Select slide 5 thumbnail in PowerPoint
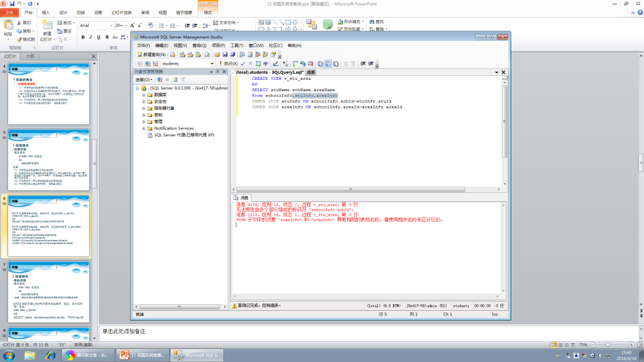This screenshot has height=362, width=644. pyautogui.click(x=49, y=160)
